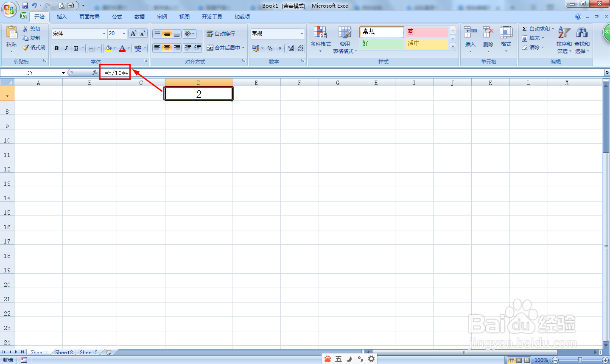Expand the cell styles gallery

[x=453, y=46]
